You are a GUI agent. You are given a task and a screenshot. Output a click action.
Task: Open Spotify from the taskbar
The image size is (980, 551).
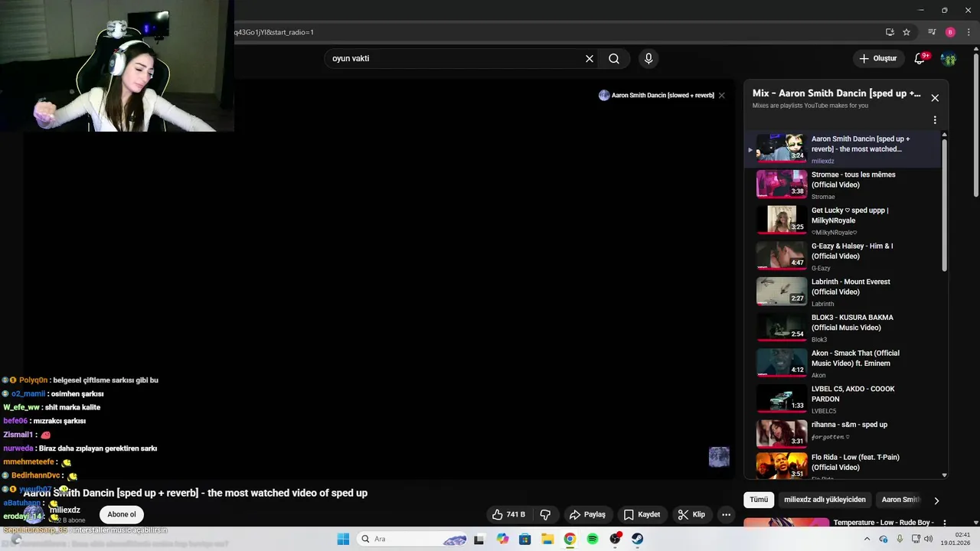click(x=593, y=539)
